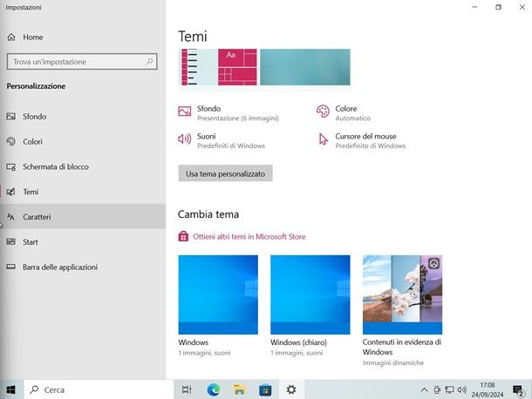This screenshot has width=532, height=399.
Task: Click the Home house icon in sidebar
Action: click(x=11, y=37)
